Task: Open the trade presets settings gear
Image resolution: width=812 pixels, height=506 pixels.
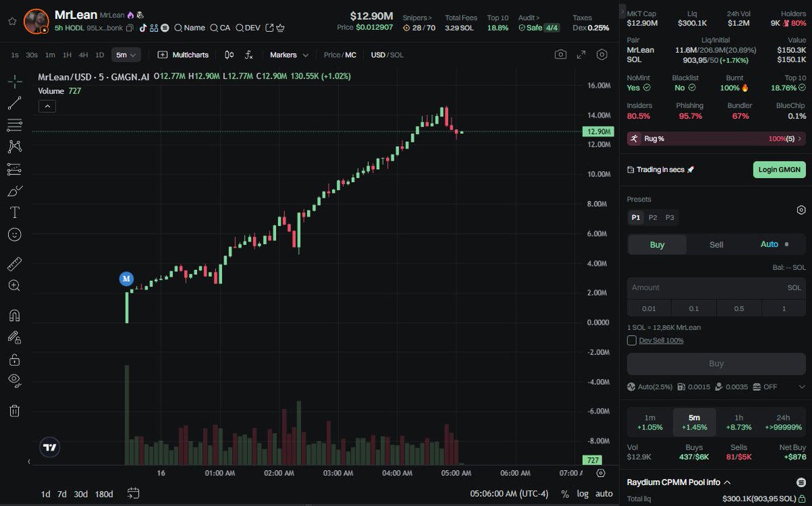Action: [801, 210]
